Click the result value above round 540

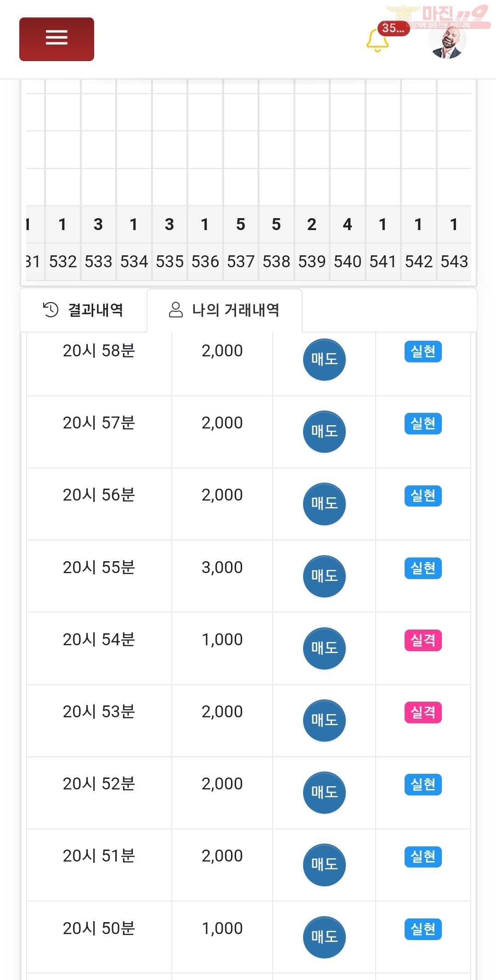348,225
